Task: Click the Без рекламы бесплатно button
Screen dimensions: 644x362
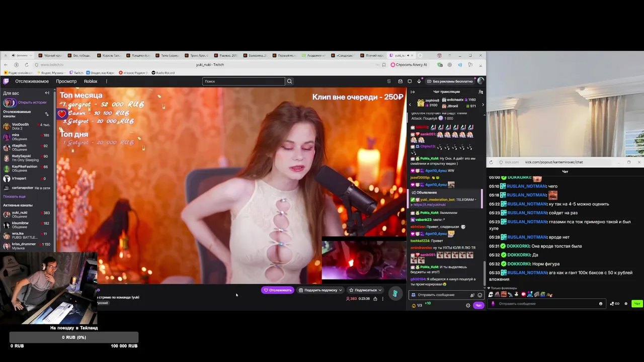Action: 450,81
